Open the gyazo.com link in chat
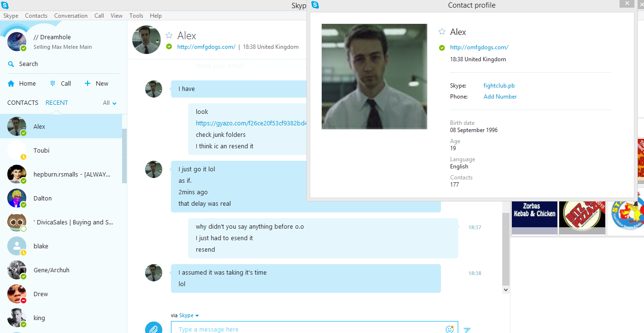The width and height of the screenshot is (644, 333). tap(251, 123)
